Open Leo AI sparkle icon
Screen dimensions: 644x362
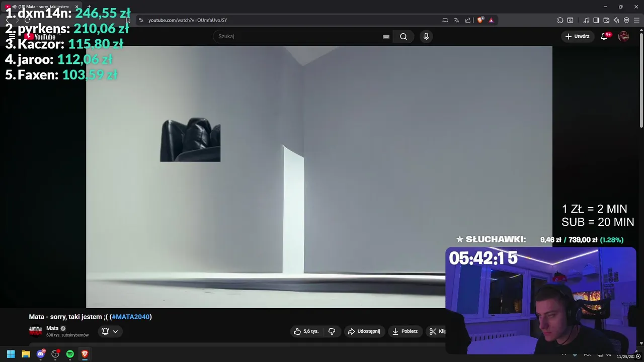[x=616, y=20]
